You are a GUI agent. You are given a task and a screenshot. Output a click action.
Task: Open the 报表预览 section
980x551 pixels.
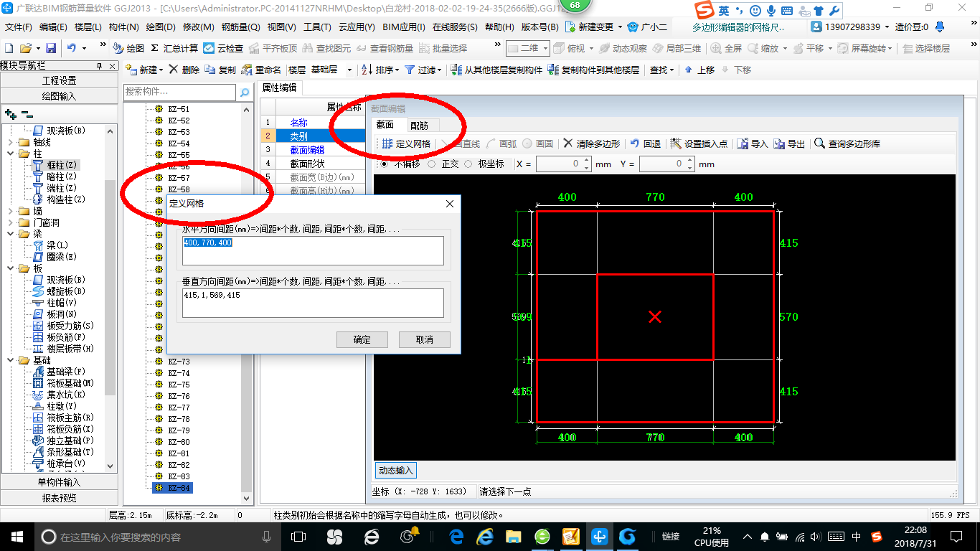click(x=59, y=498)
